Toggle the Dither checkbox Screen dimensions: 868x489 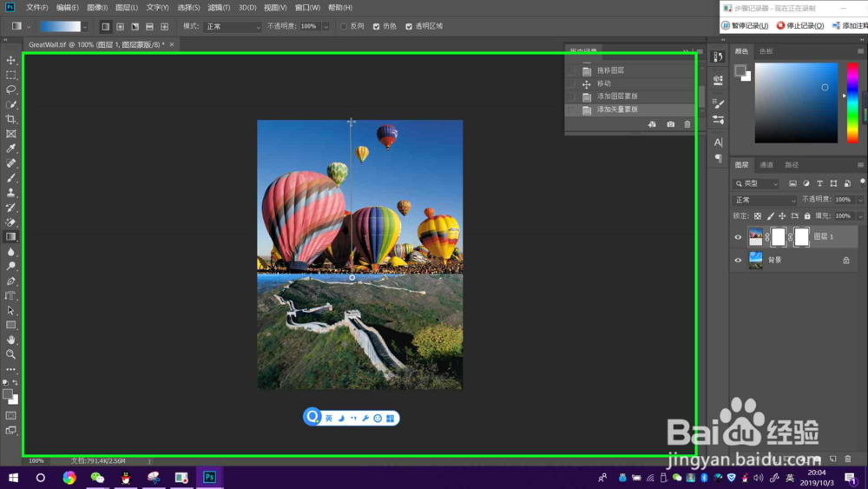pyautogui.click(x=377, y=26)
